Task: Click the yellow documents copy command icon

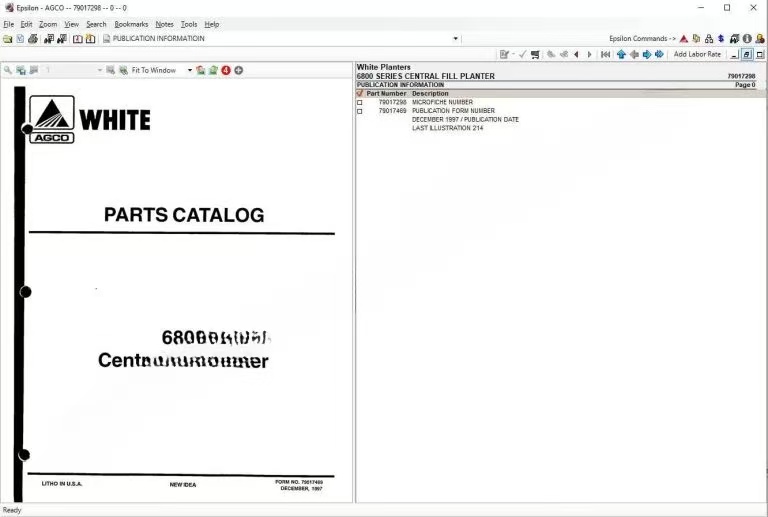Action: point(696,39)
